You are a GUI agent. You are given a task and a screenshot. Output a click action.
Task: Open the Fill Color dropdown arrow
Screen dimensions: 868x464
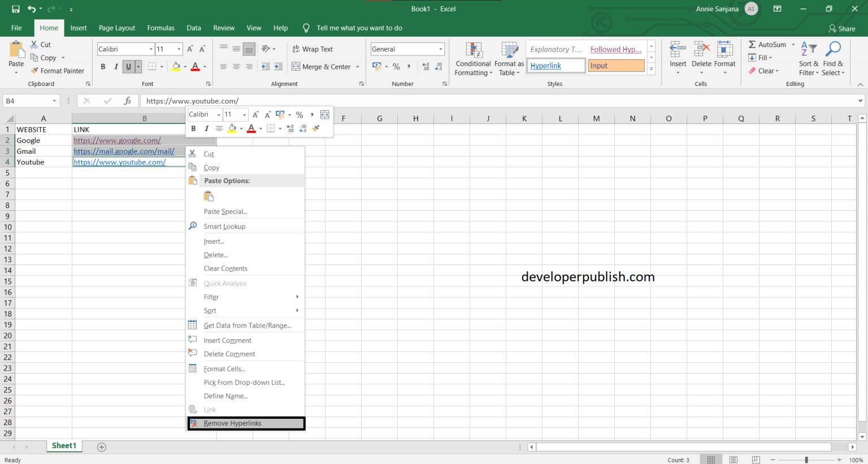point(185,67)
